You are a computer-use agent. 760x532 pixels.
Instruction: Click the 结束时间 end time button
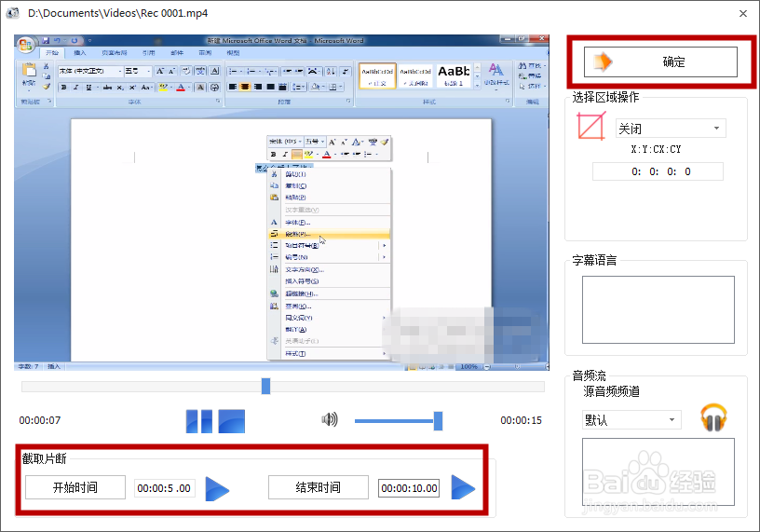[319, 487]
